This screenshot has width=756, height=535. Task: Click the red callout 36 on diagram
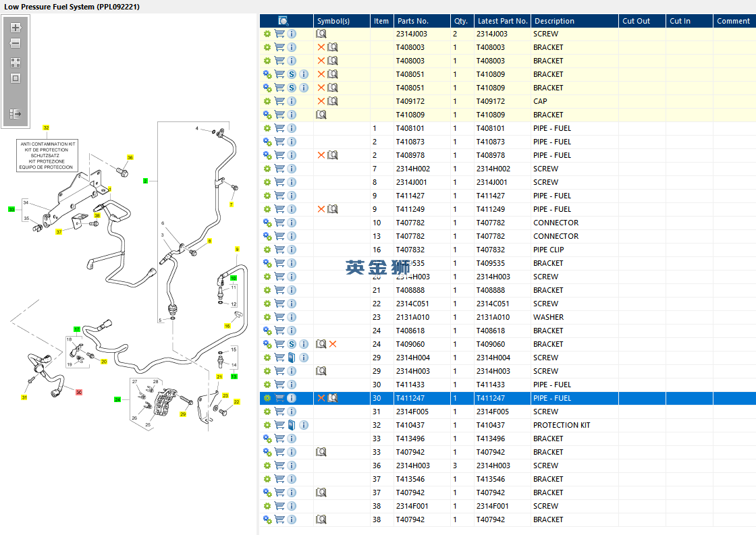(78, 392)
